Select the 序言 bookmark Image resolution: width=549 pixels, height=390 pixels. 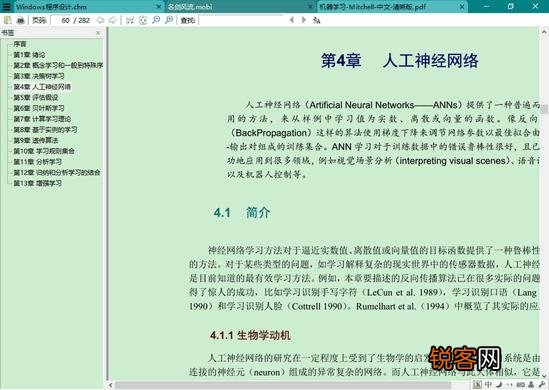pyautogui.click(x=20, y=44)
